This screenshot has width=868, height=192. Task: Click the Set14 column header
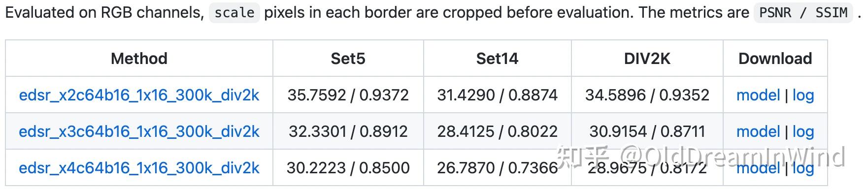click(497, 59)
